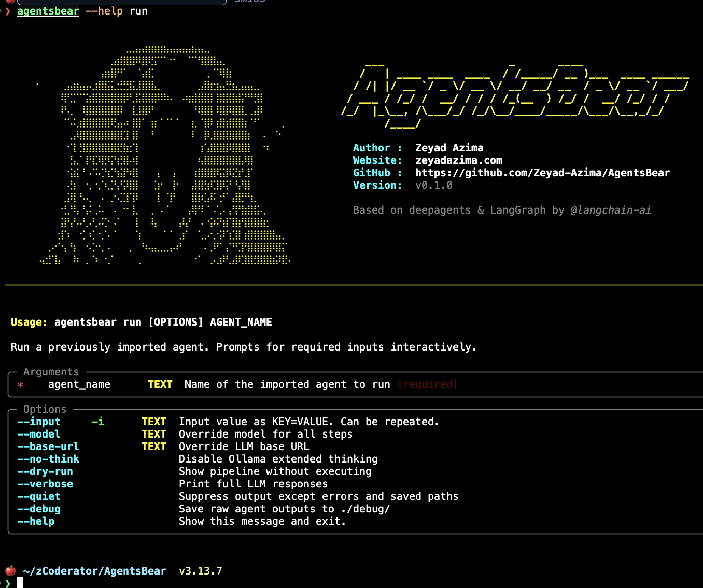
Task: Click the red apple emoji in the status line
Action: click(x=10, y=570)
